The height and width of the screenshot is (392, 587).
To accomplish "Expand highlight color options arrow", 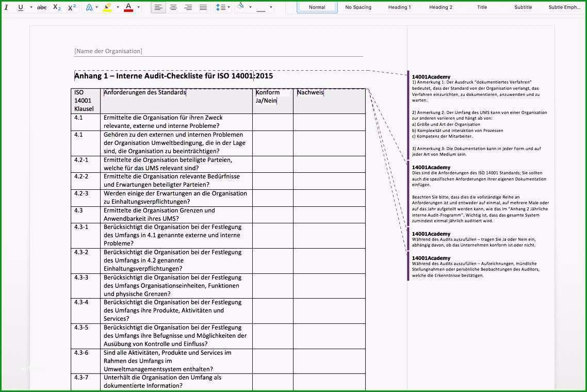I will point(118,7).
